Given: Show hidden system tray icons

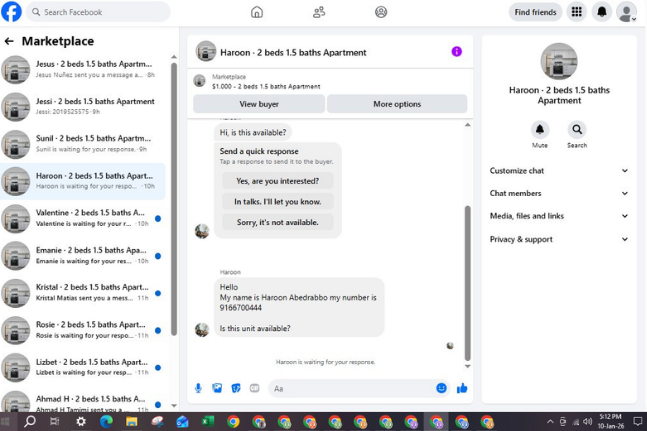Looking at the screenshot, I should click(x=550, y=422).
